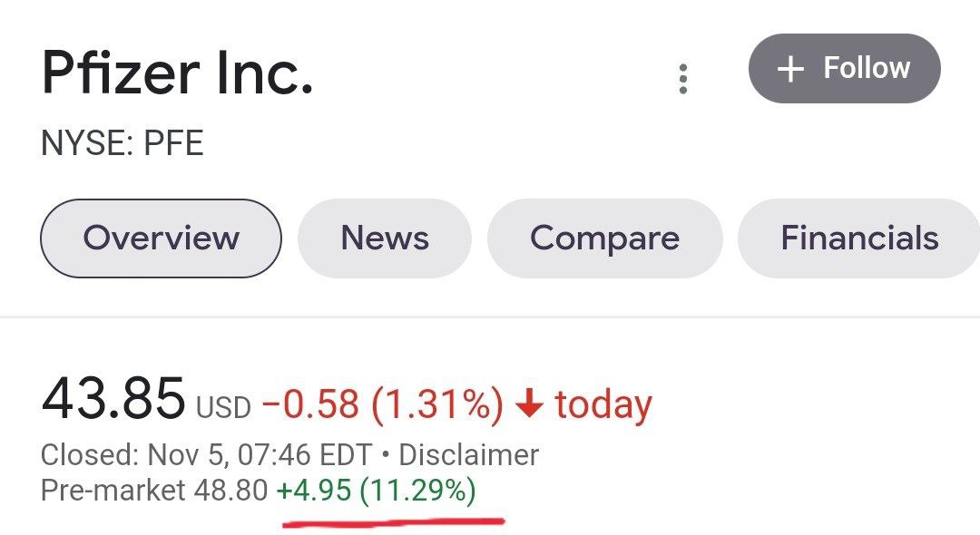980x535 pixels.
Task: Click the red down arrow icon
Action: click(x=528, y=404)
